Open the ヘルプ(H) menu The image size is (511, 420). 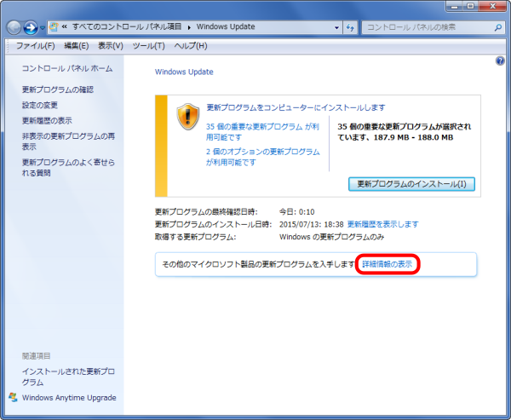click(x=191, y=46)
